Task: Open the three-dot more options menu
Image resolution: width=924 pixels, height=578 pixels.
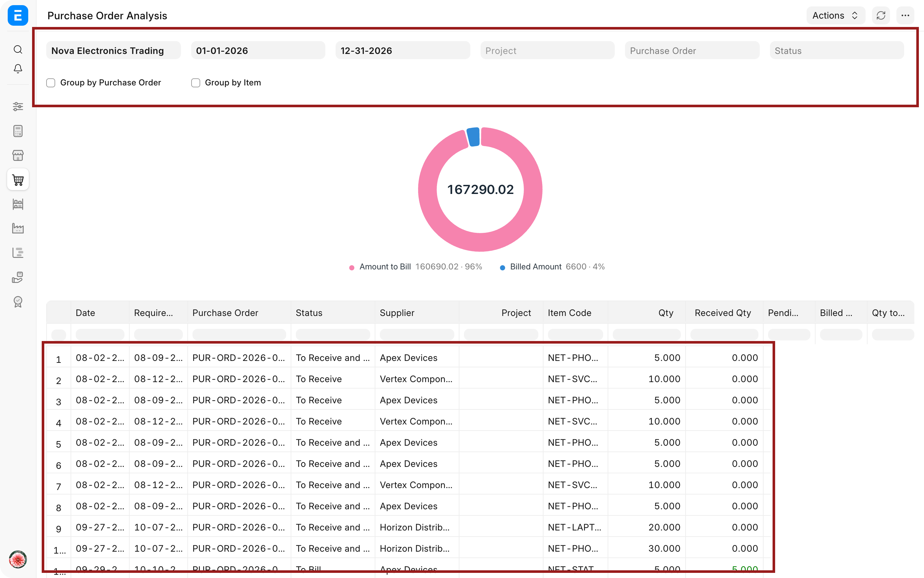Action: [905, 16]
